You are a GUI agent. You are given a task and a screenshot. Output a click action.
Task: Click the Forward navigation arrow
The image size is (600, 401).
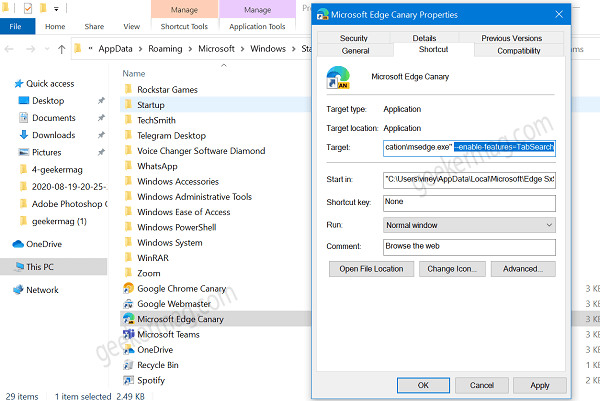click(x=30, y=49)
